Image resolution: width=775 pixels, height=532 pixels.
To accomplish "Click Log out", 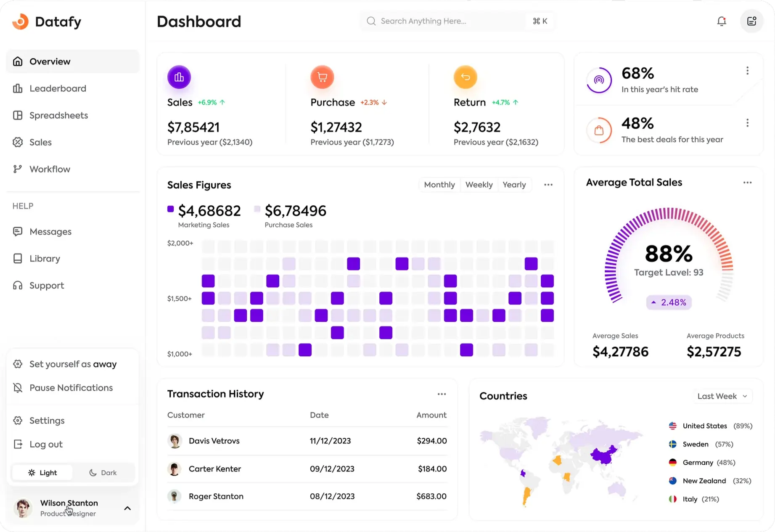I will coord(46,444).
